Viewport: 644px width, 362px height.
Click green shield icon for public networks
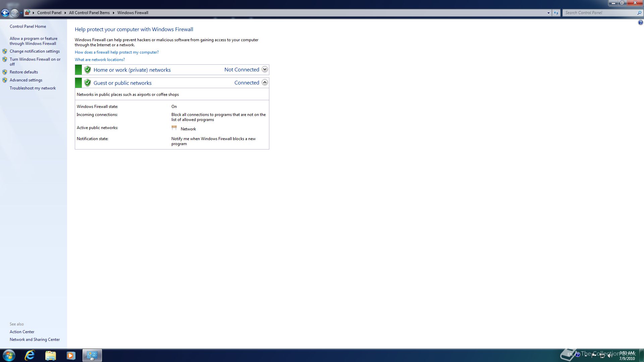click(88, 83)
